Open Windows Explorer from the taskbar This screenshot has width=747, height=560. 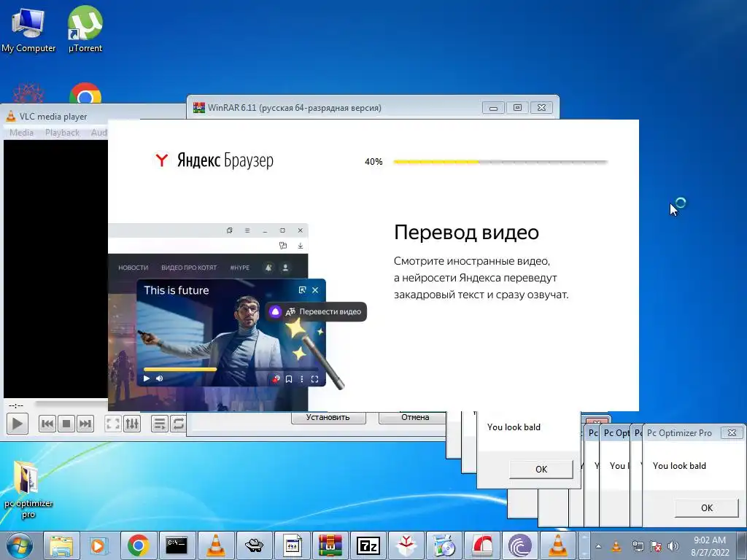point(61,545)
